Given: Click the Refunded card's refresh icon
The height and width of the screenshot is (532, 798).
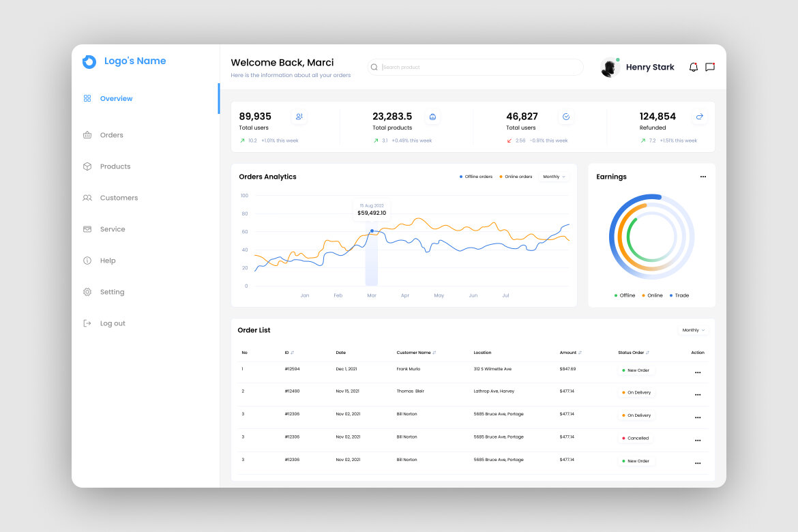Looking at the screenshot, I should coord(700,117).
